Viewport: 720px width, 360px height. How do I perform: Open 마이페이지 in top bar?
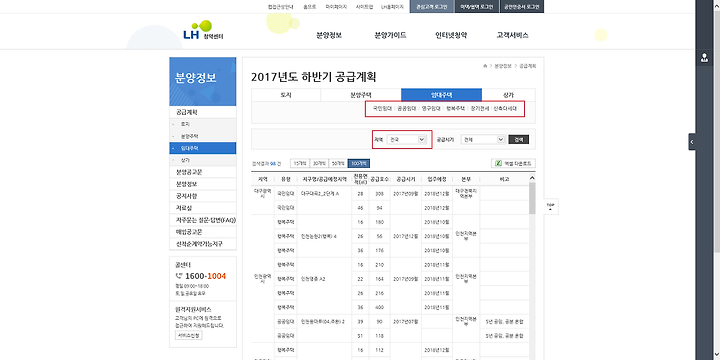(x=336, y=7)
